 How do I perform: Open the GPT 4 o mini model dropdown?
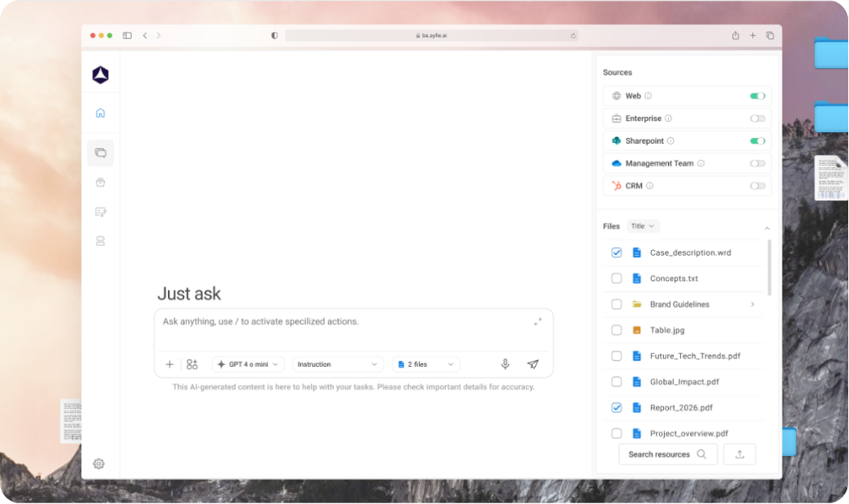[x=248, y=364]
